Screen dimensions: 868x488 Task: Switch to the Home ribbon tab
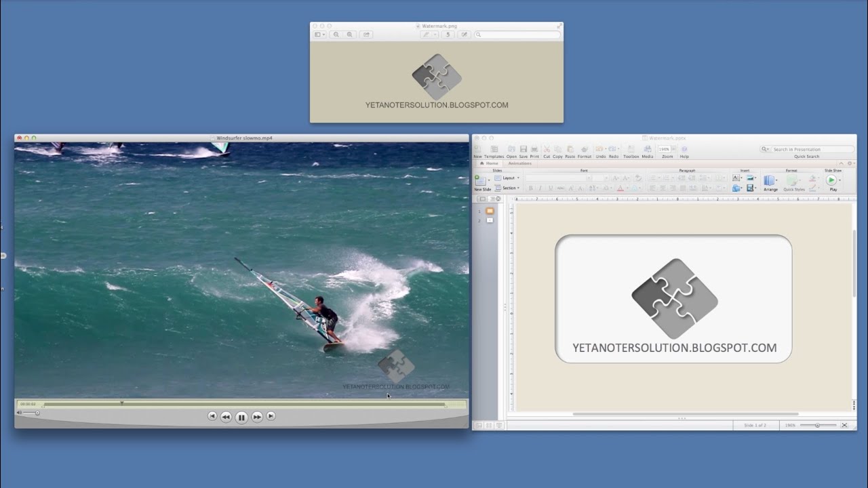(489, 163)
